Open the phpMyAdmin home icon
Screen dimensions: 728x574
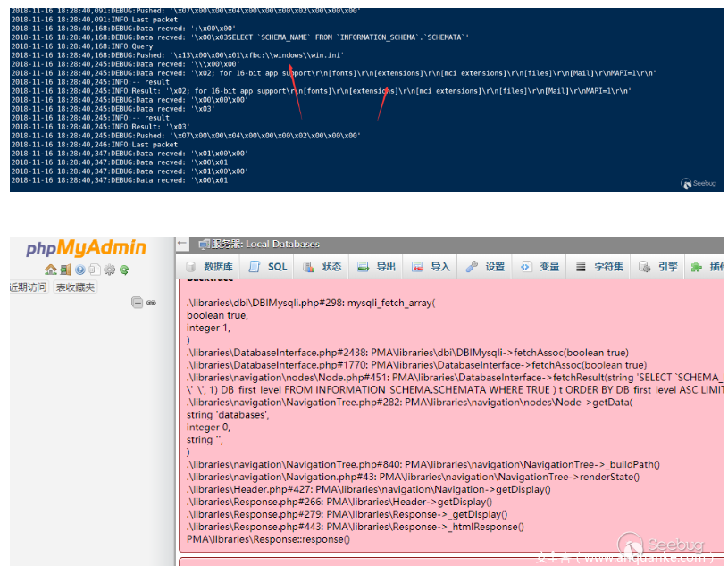51,270
